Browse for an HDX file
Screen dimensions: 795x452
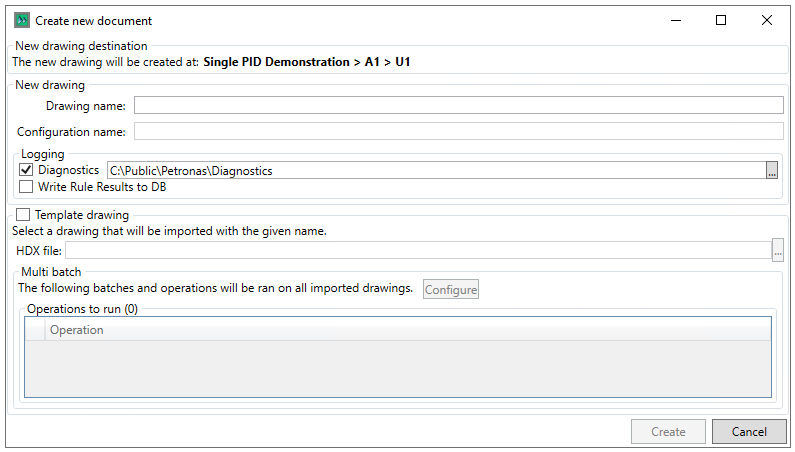777,250
